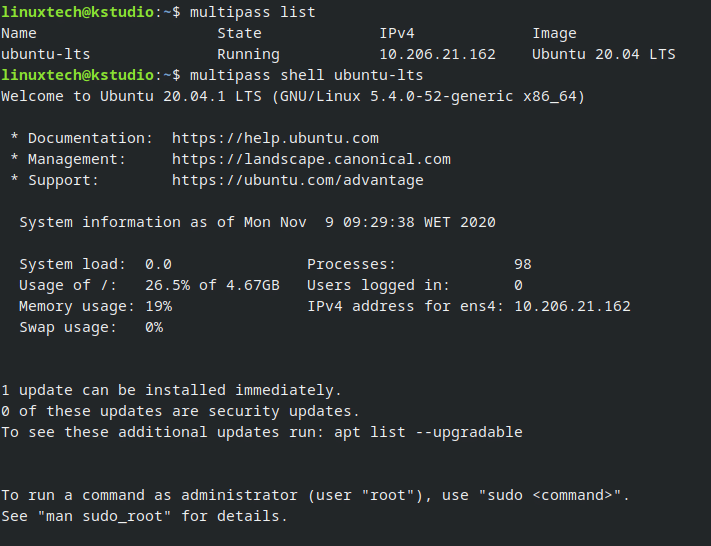The width and height of the screenshot is (711, 546).
Task: Click the IPv4 address 10.206.21.162 in list
Action: (437, 54)
